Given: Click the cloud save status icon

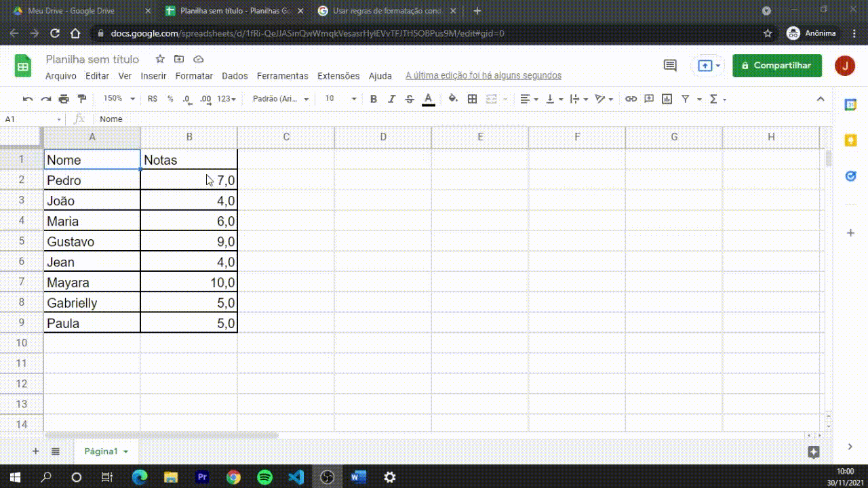Looking at the screenshot, I should 199,59.
